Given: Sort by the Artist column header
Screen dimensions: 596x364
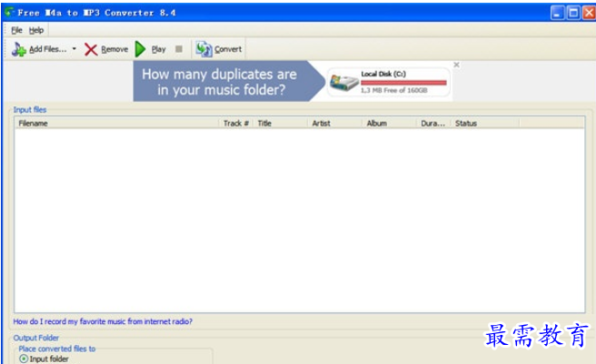Looking at the screenshot, I should click(x=334, y=123).
